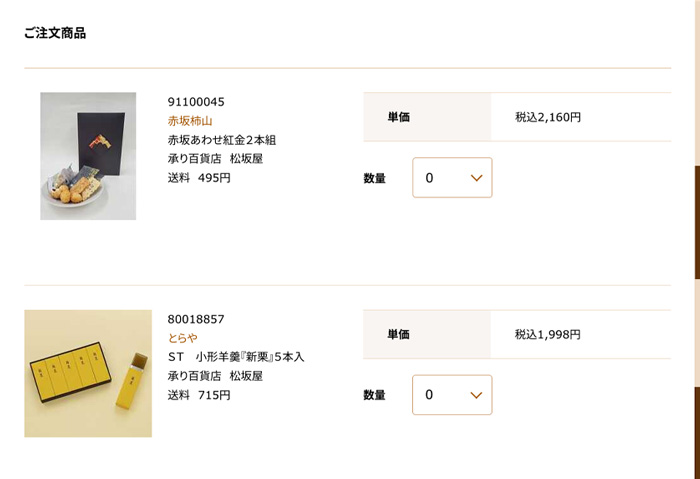The height and width of the screenshot is (479, 700).
Task: Open quantity dropdown for 小形羊羹 item
Action: point(452,395)
